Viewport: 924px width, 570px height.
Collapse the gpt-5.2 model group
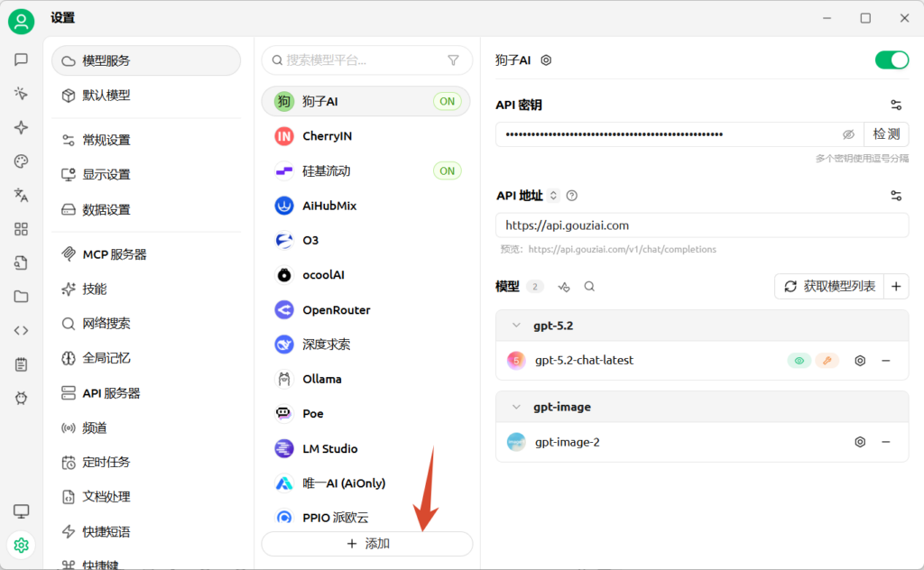(x=516, y=325)
